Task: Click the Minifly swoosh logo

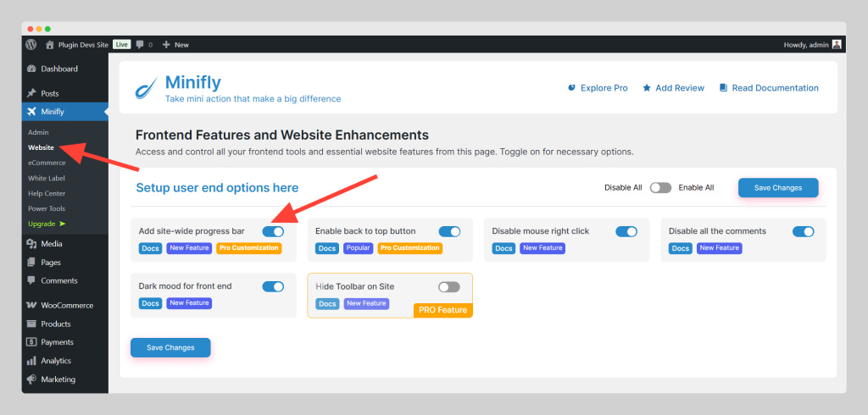Action: point(147,89)
